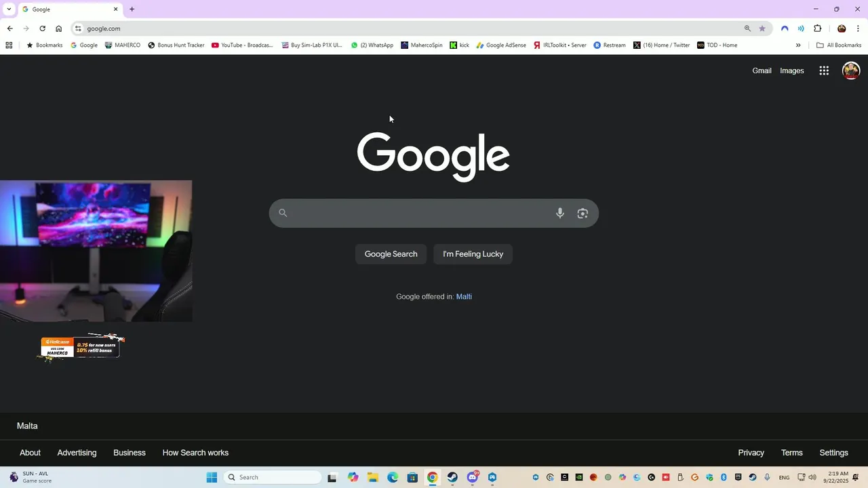
Task: Open the MahercoSpin bookmark
Action: tap(422, 45)
